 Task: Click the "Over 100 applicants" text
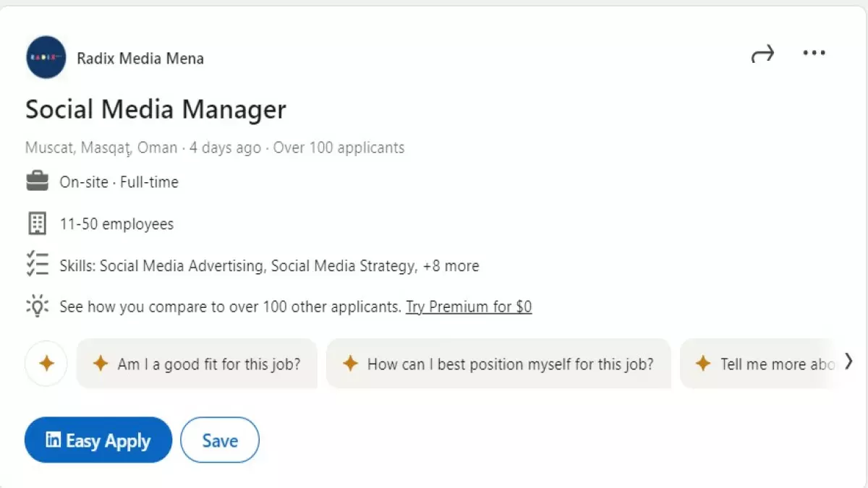339,148
